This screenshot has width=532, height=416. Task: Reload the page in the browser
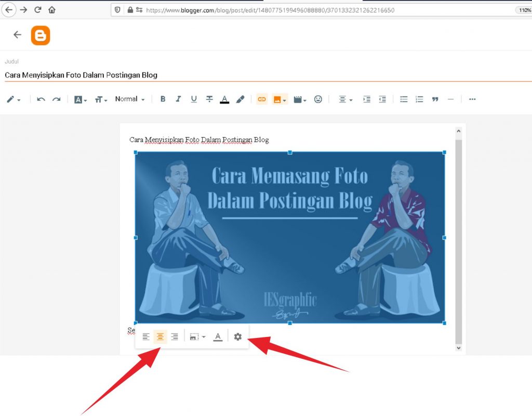click(37, 10)
